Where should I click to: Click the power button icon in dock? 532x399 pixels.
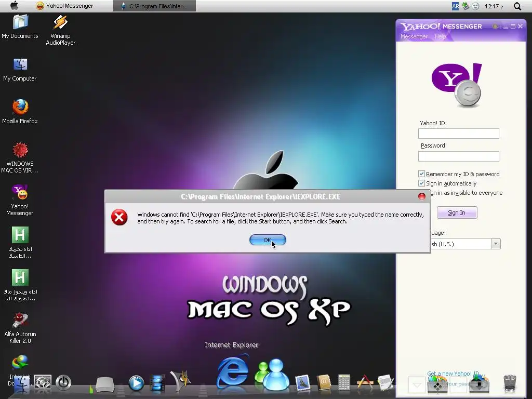[x=63, y=382]
